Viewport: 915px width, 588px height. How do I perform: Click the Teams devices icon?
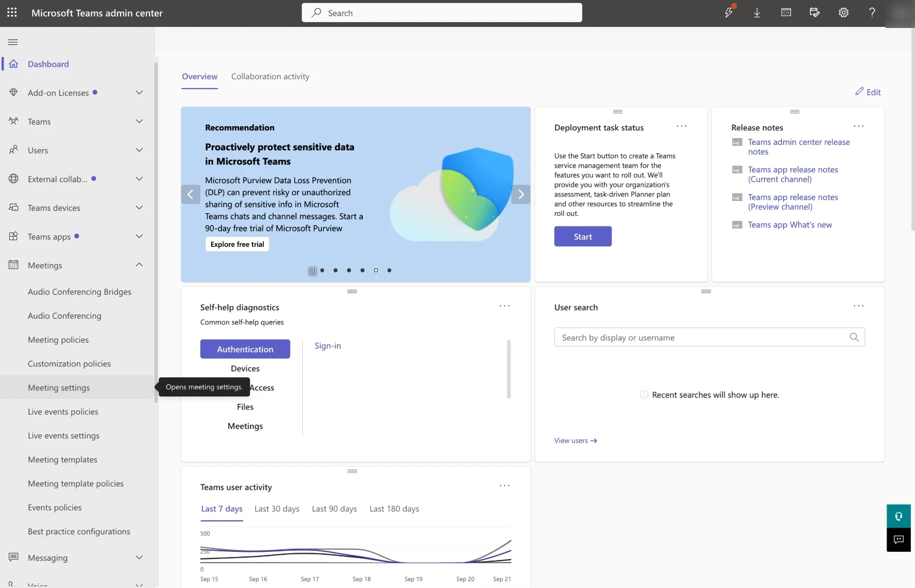point(13,208)
